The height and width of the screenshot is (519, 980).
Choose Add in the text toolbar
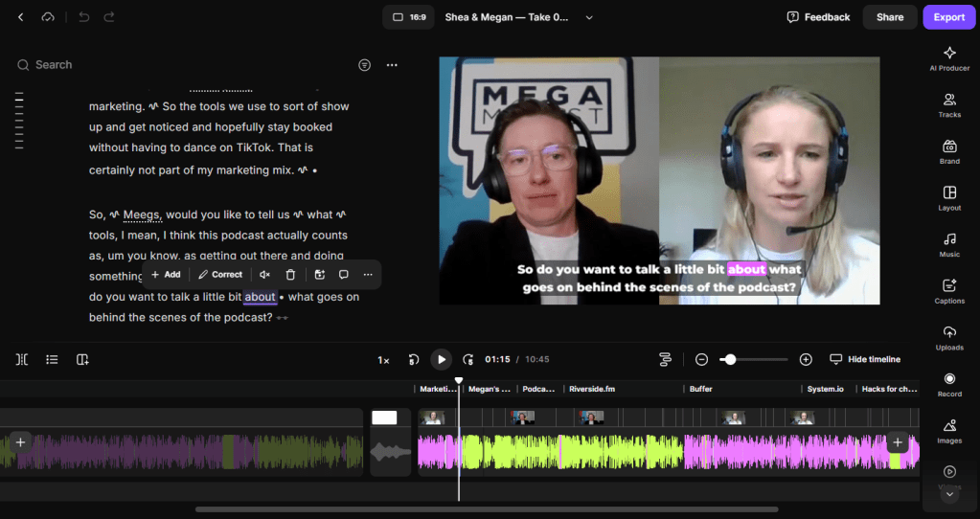[166, 275]
